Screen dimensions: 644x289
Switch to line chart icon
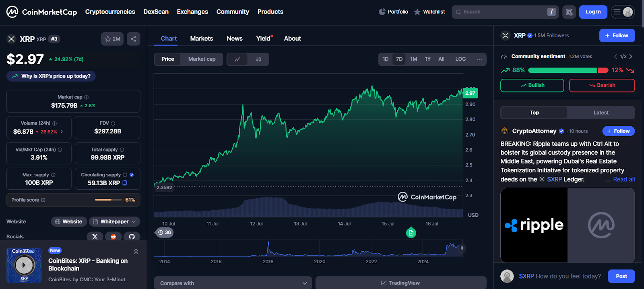click(237, 59)
